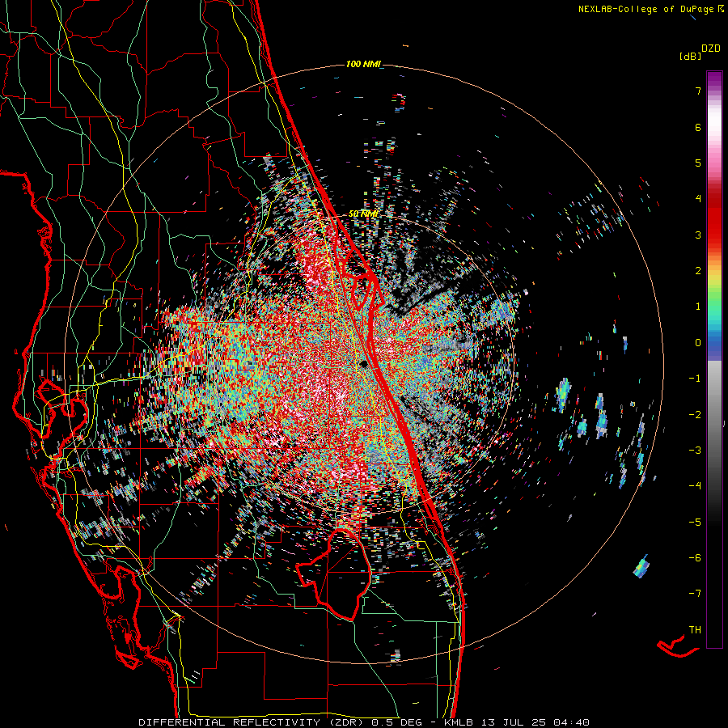Click the -3 value on the color scale
The image size is (728, 728).
[695, 451]
